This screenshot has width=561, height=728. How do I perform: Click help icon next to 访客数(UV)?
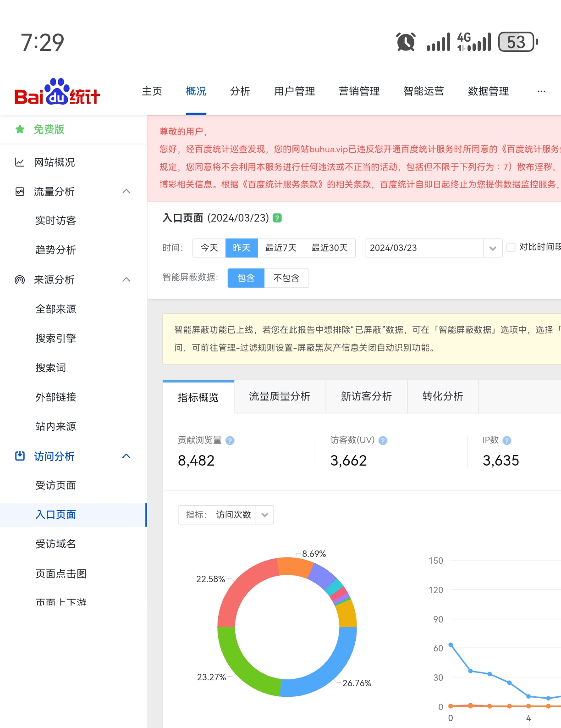point(383,440)
